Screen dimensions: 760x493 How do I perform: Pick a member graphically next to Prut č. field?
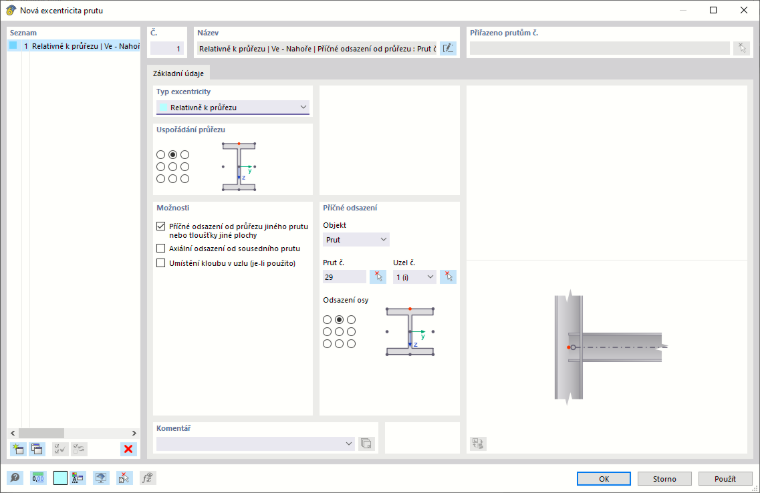[x=378, y=277]
